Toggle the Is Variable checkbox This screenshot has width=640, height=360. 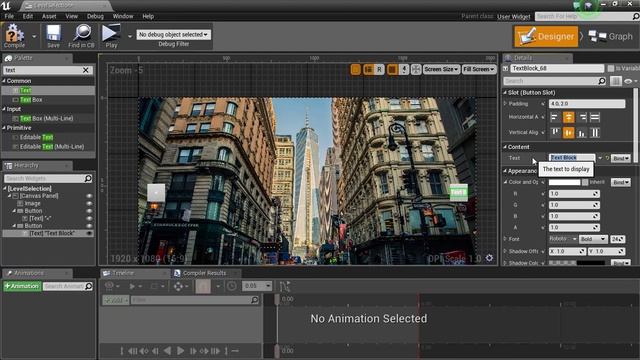pos(611,69)
